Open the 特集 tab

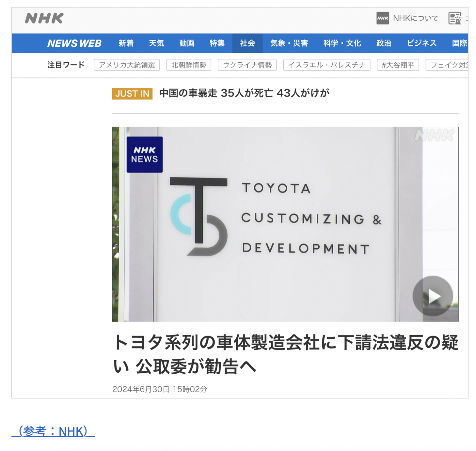tap(217, 43)
